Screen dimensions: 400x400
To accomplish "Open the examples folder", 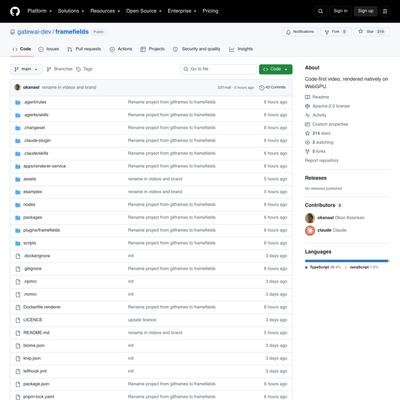I will pyautogui.click(x=33, y=192).
